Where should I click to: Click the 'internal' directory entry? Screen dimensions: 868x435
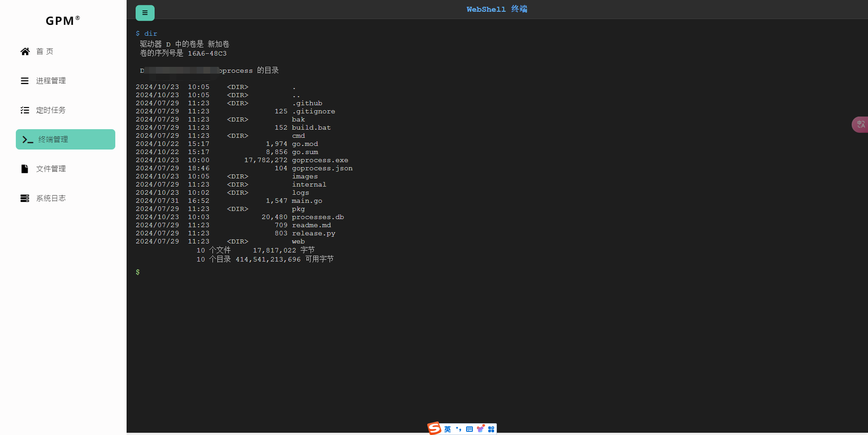pyautogui.click(x=309, y=185)
